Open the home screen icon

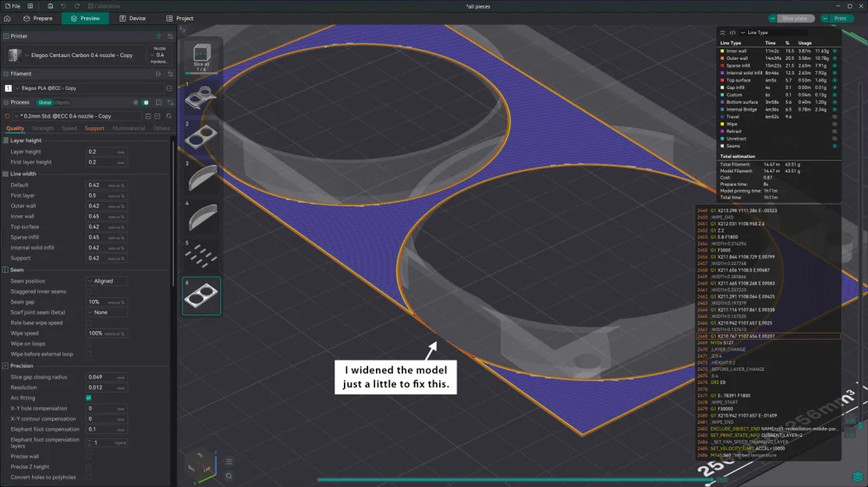[x=7, y=18]
